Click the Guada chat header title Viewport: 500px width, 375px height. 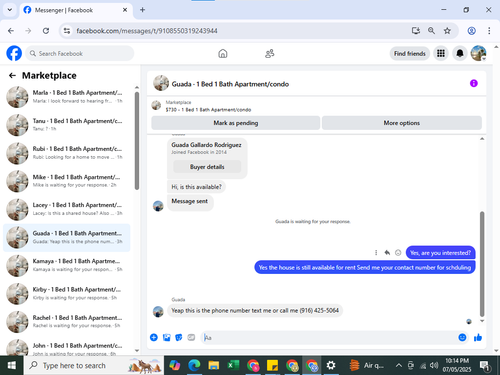(x=230, y=84)
